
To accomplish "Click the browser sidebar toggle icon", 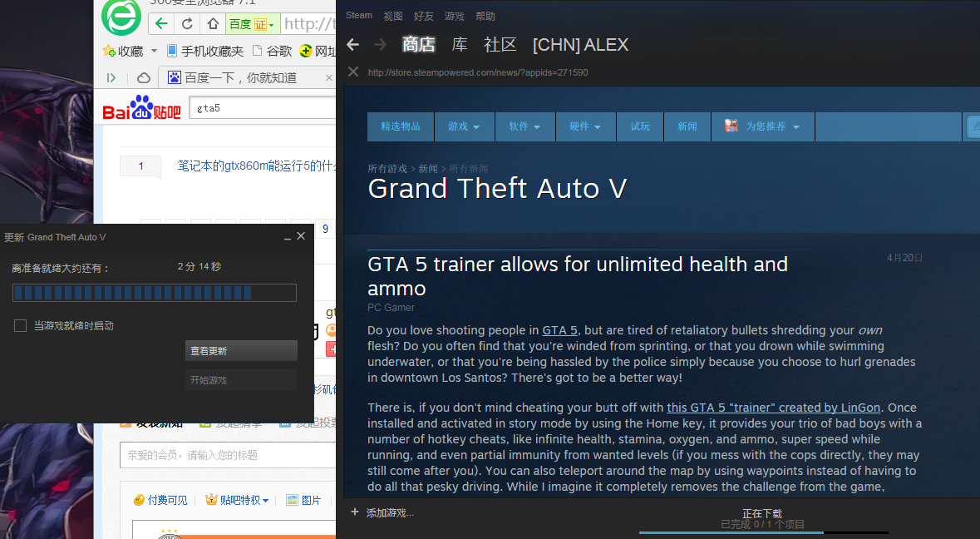I will pyautogui.click(x=111, y=78).
